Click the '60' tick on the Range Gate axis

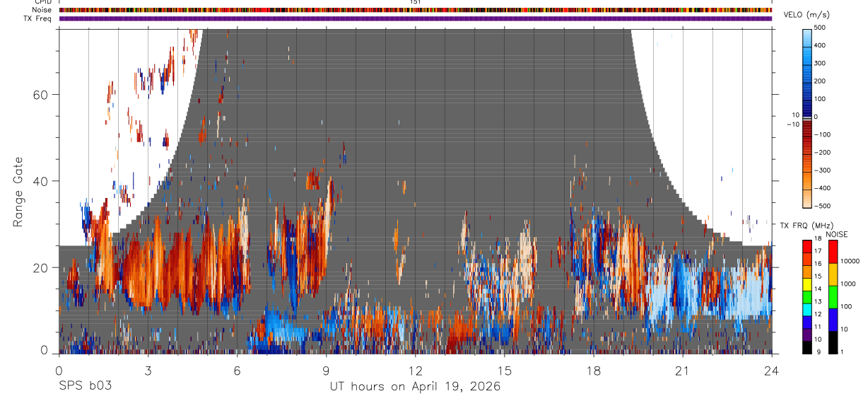(41, 95)
